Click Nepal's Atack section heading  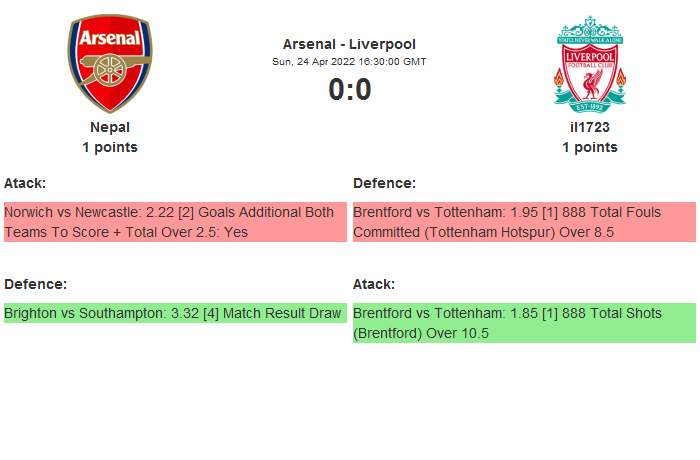click(25, 183)
